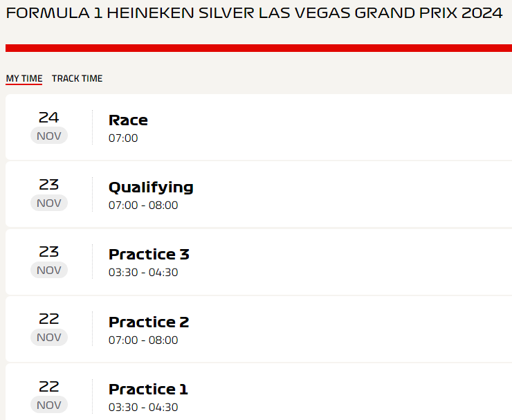Switch to the TRACK TIME tab
512x420 pixels.
[x=77, y=78]
